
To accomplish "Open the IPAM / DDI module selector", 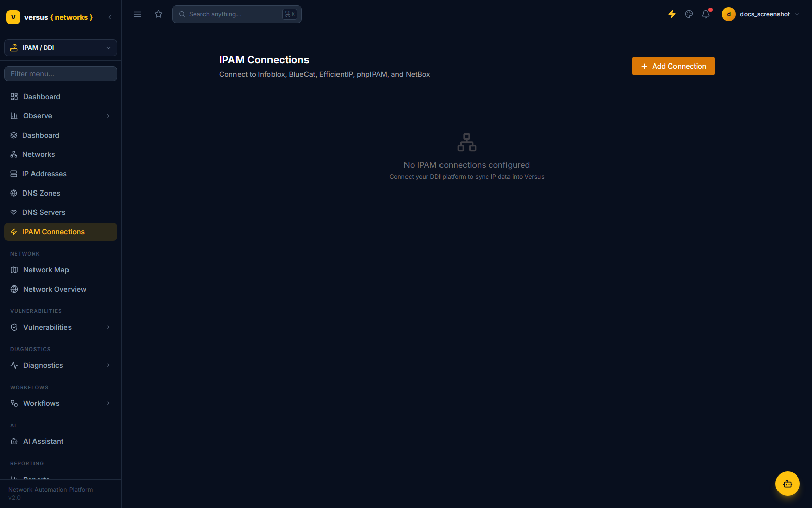I will (60, 48).
